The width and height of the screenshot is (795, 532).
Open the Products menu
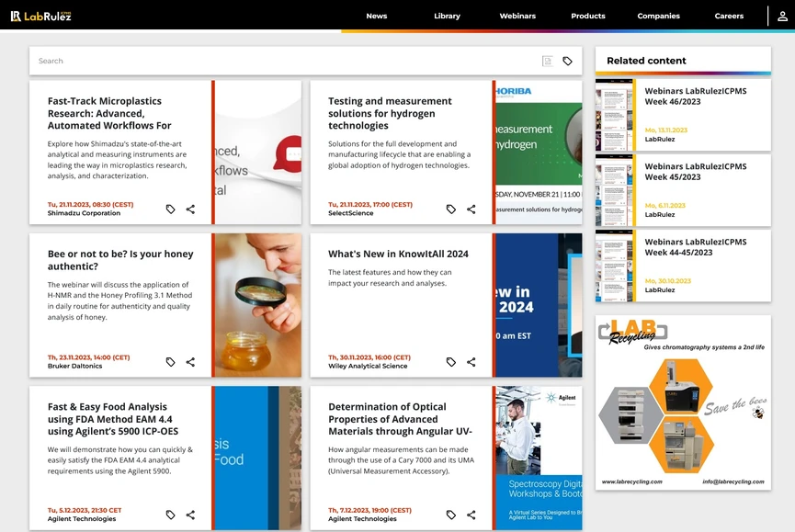tap(588, 17)
